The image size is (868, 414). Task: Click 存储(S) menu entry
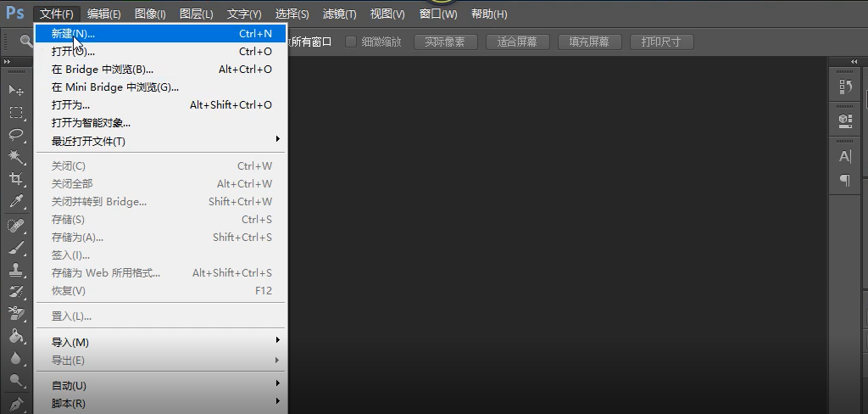pyautogui.click(x=160, y=220)
